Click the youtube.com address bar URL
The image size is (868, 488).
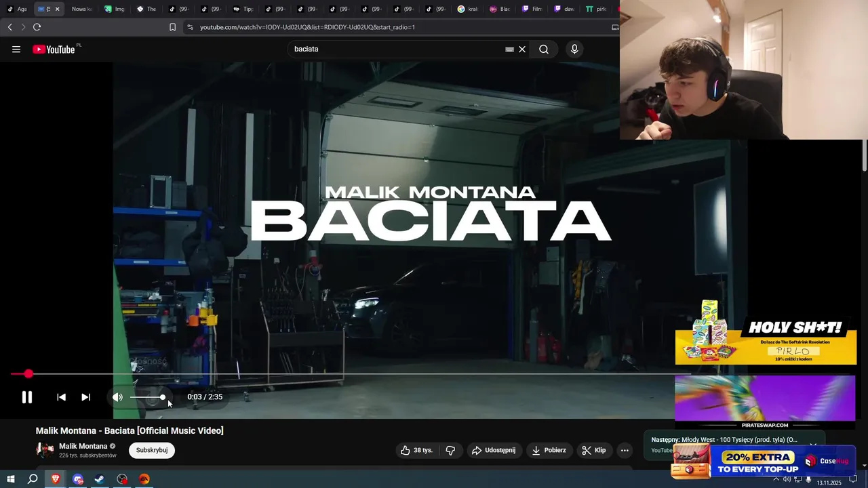(x=307, y=27)
